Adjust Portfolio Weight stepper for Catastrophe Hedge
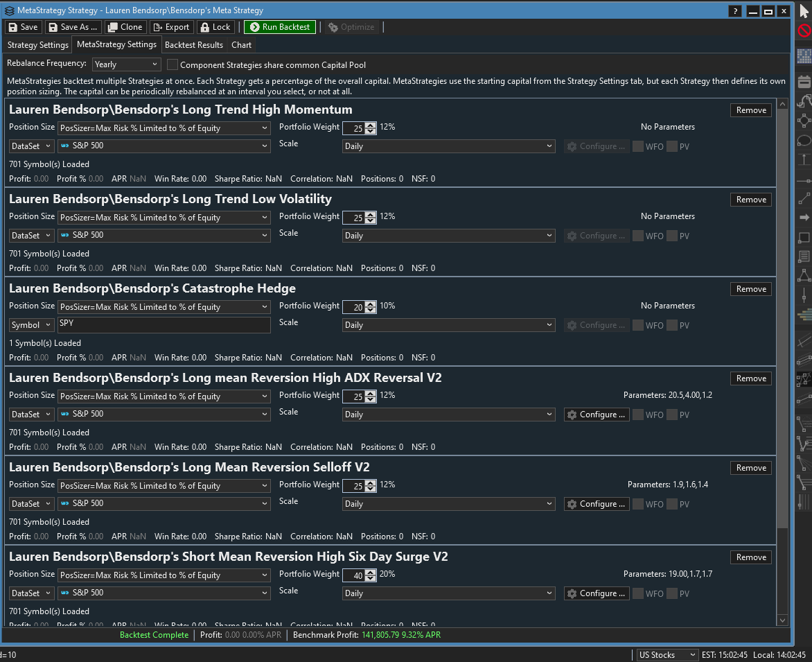The height and width of the screenshot is (662, 812). (370, 307)
